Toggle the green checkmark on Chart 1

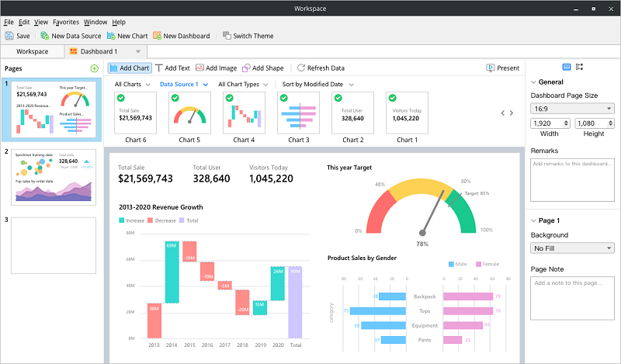point(392,98)
